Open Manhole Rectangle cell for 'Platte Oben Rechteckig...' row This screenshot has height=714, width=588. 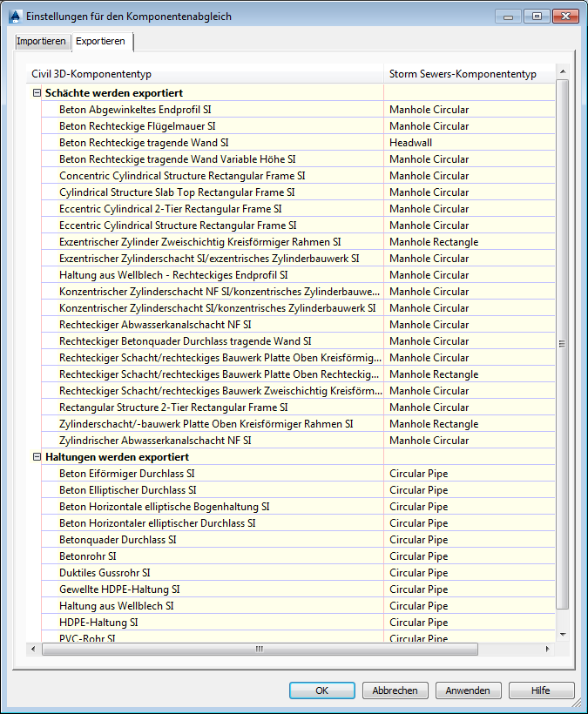[x=470, y=374]
